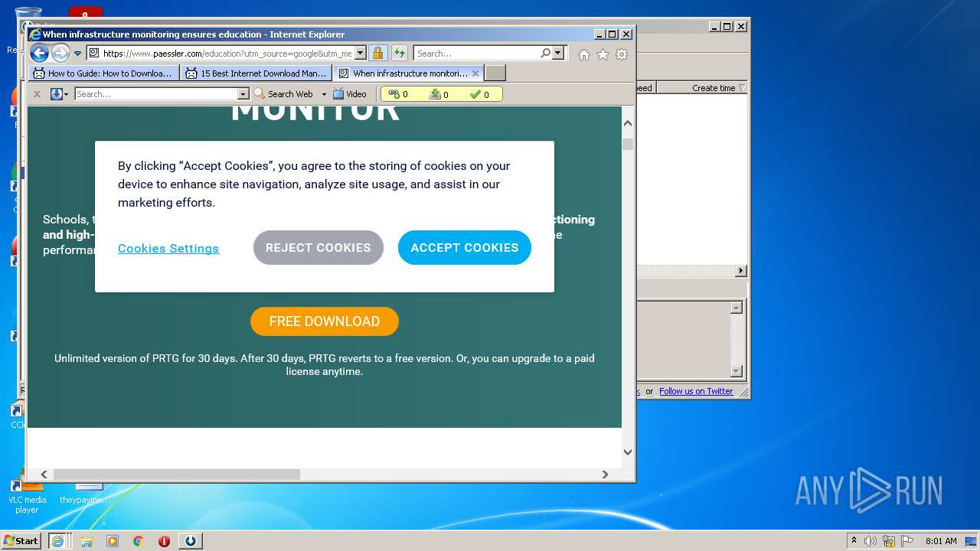This screenshot has height=551, width=980.
Task: Open the toolbar logo dropdown arrow
Action: tap(67, 94)
